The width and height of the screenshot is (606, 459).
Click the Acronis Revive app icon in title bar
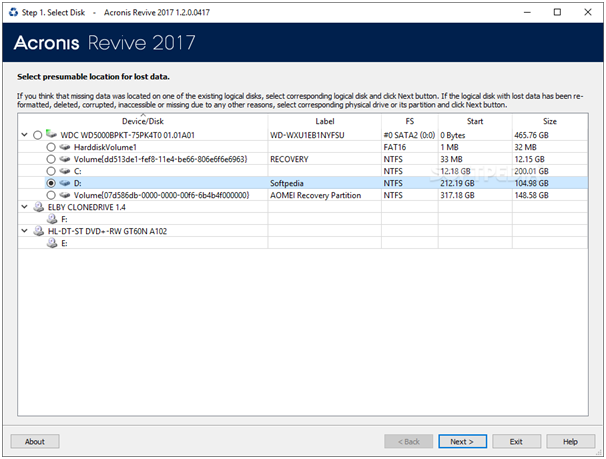tap(14, 12)
